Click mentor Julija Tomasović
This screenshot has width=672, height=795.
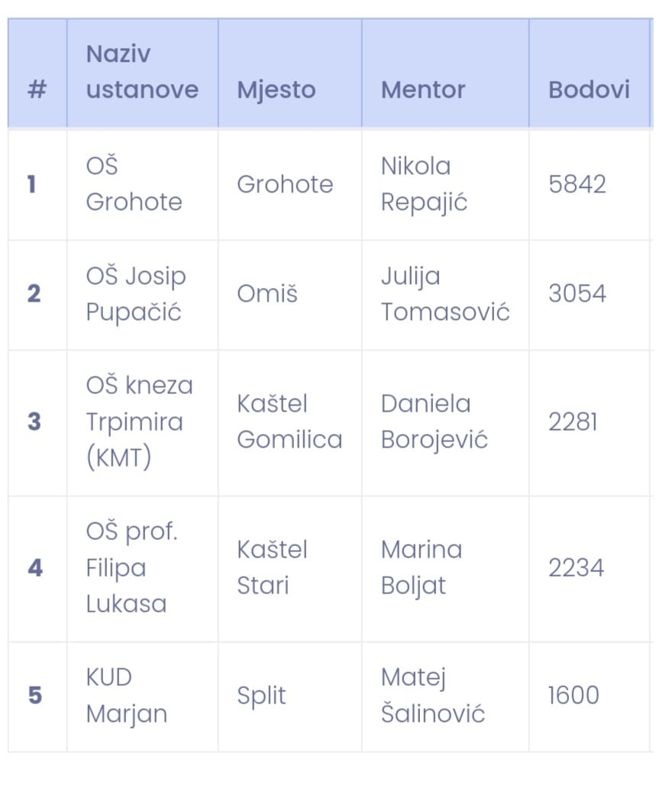[445, 293]
